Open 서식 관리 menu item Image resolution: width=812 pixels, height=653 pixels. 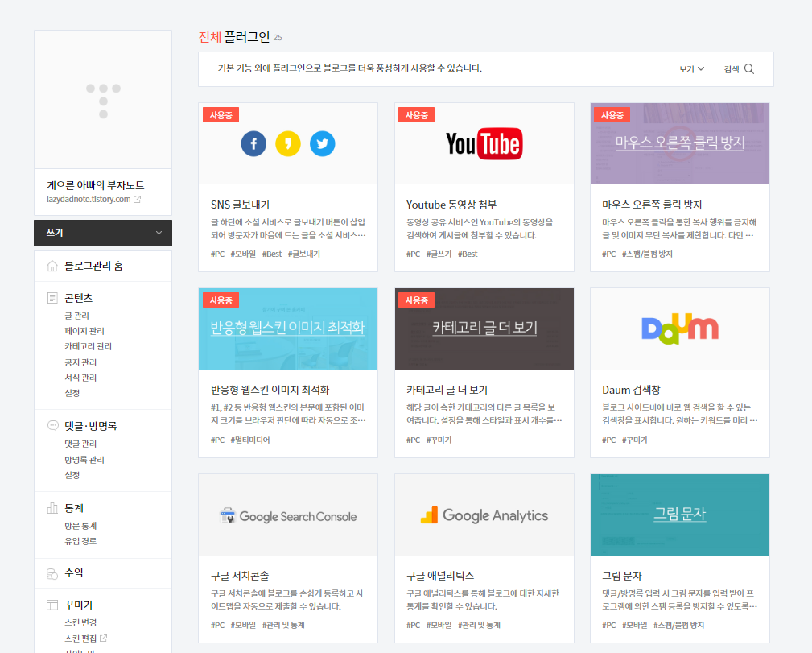pos(80,378)
